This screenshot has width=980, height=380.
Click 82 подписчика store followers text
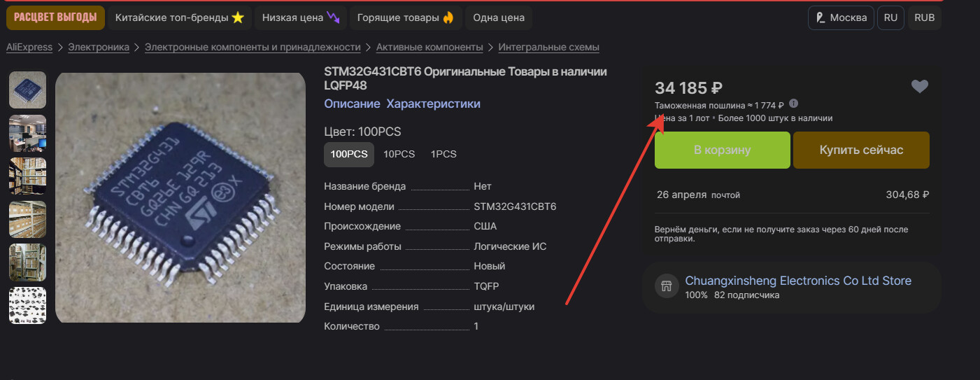click(x=746, y=295)
